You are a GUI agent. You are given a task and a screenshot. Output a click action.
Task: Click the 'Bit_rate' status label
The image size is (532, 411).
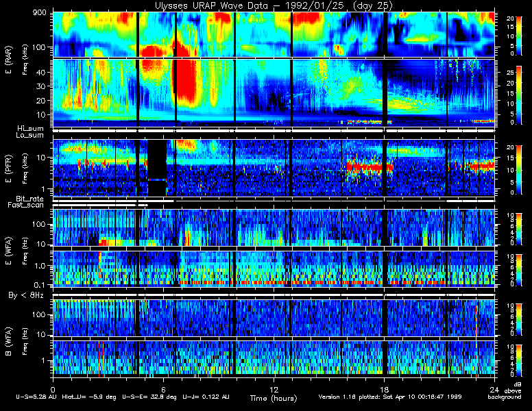click(x=30, y=199)
